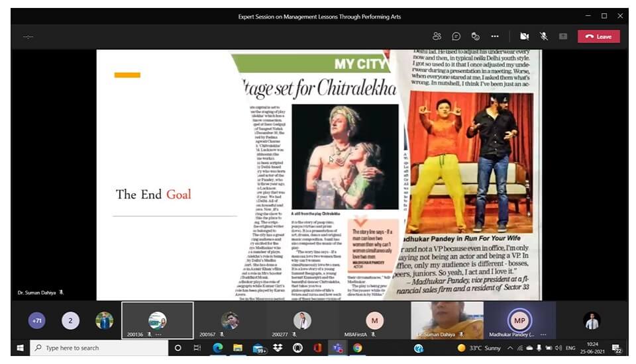Select Dr. Suman Dahiya's video tile
The image size is (636, 364).
tap(447, 320)
